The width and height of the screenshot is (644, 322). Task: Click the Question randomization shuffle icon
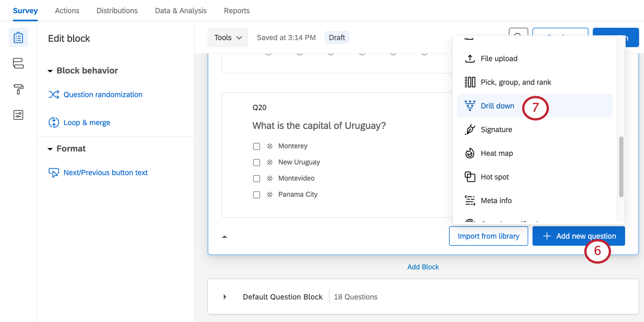[x=54, y=95]
